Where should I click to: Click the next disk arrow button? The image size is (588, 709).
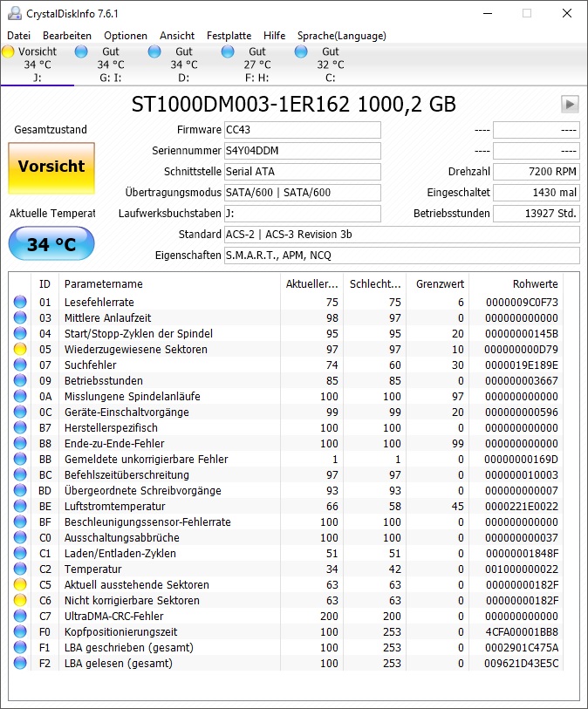(x=570, y=105)
